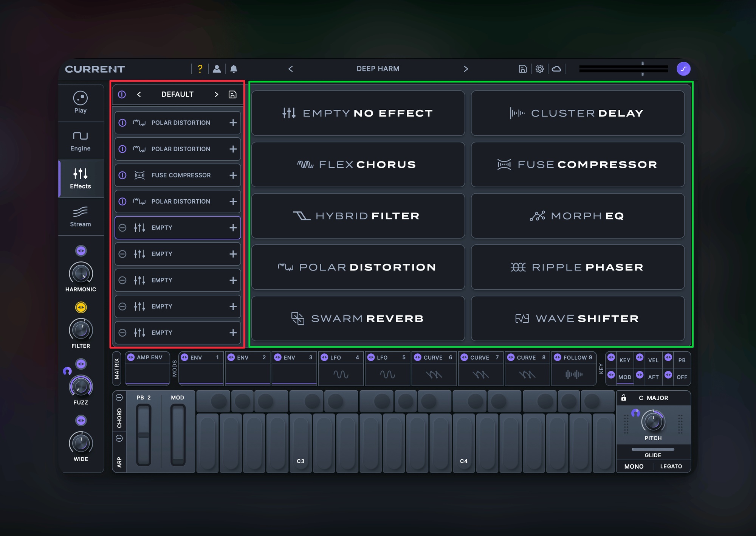Choose the Cluster Delay effect
This screenshot has width=756, height=536.
pos(578,113)
